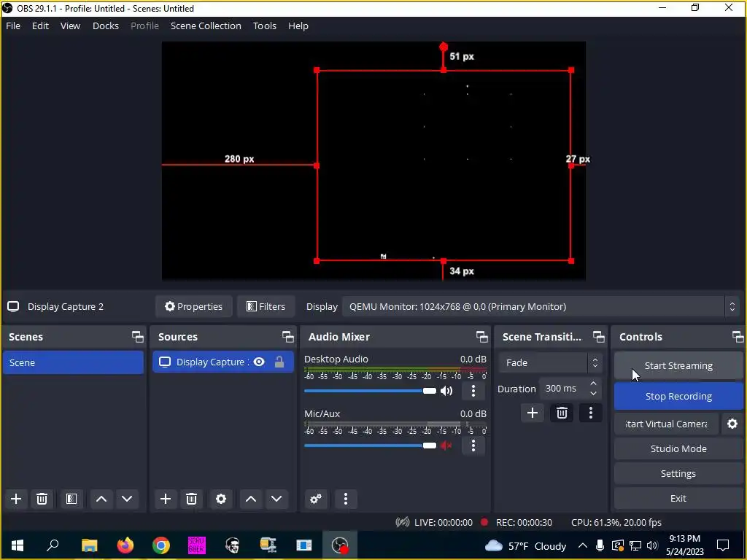Undock the Audio Mixer panel
The image size is (747, 560).
pos(481,337)
